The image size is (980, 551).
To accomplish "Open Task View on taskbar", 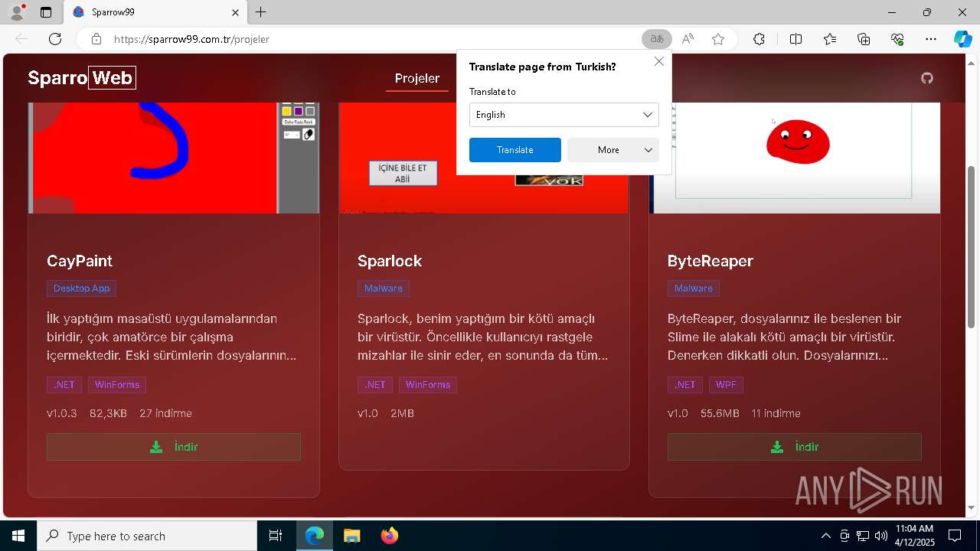I will [276, 536].
